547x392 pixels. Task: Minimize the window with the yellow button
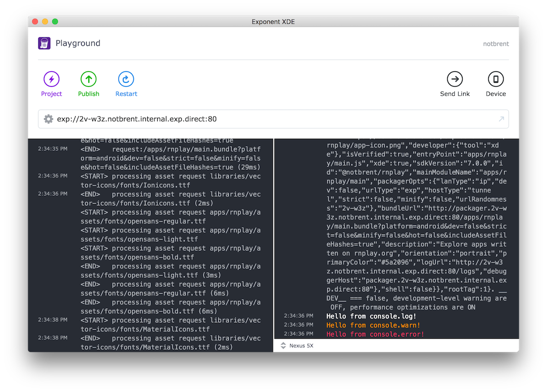45,21
